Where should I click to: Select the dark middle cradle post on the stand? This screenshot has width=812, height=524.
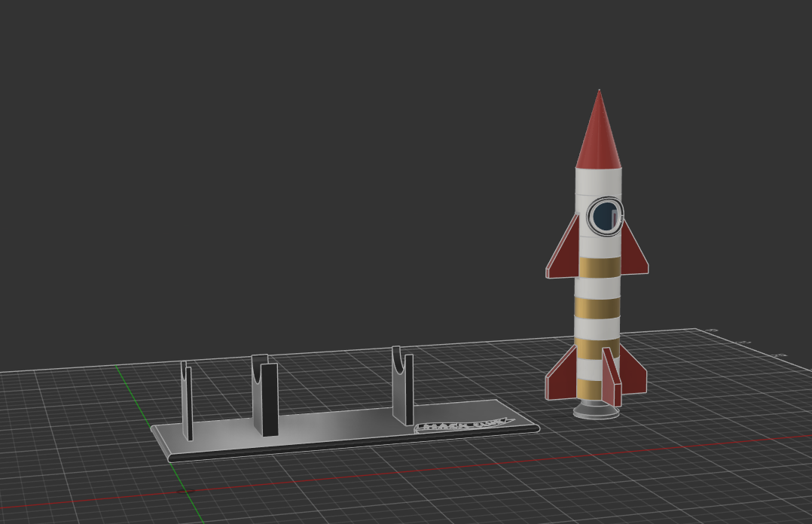click(265, 395)
